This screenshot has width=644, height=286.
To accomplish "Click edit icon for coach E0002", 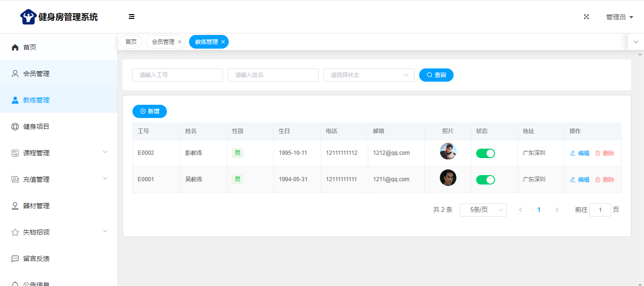I will point(573,153).
